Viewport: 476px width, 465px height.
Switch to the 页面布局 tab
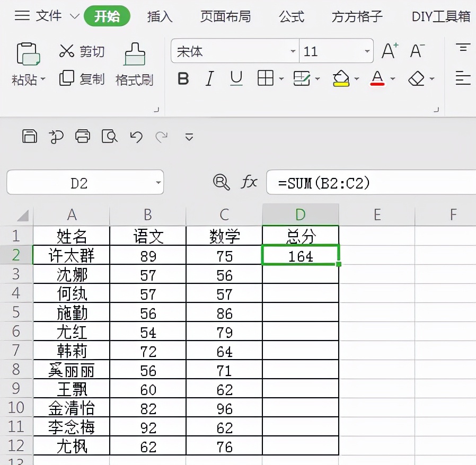(226, 16)
